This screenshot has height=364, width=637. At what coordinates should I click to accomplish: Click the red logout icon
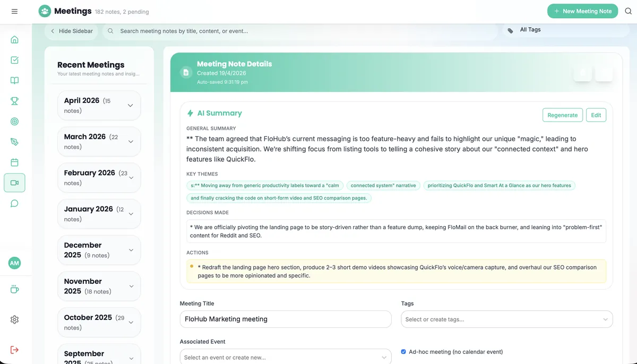(x=14, y=350)
